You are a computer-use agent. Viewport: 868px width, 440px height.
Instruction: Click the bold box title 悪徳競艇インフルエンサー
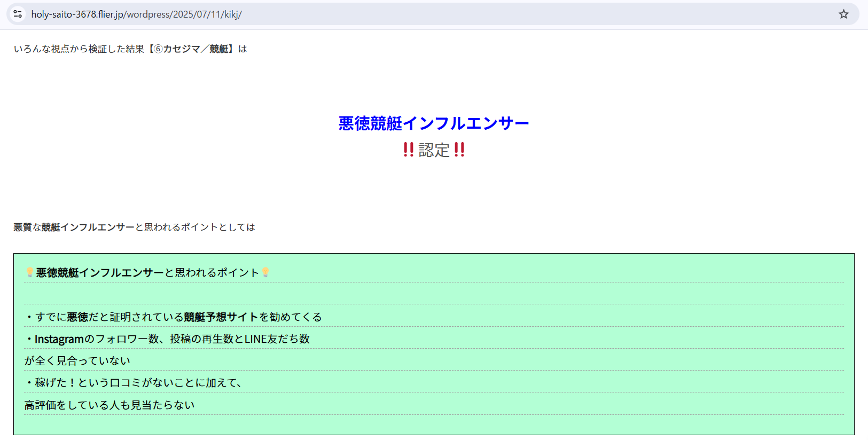coord(100,273)
